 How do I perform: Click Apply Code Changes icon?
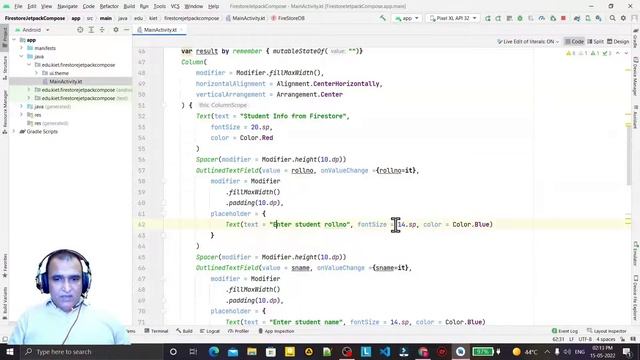pyautogui.click(x=509, y=18)
